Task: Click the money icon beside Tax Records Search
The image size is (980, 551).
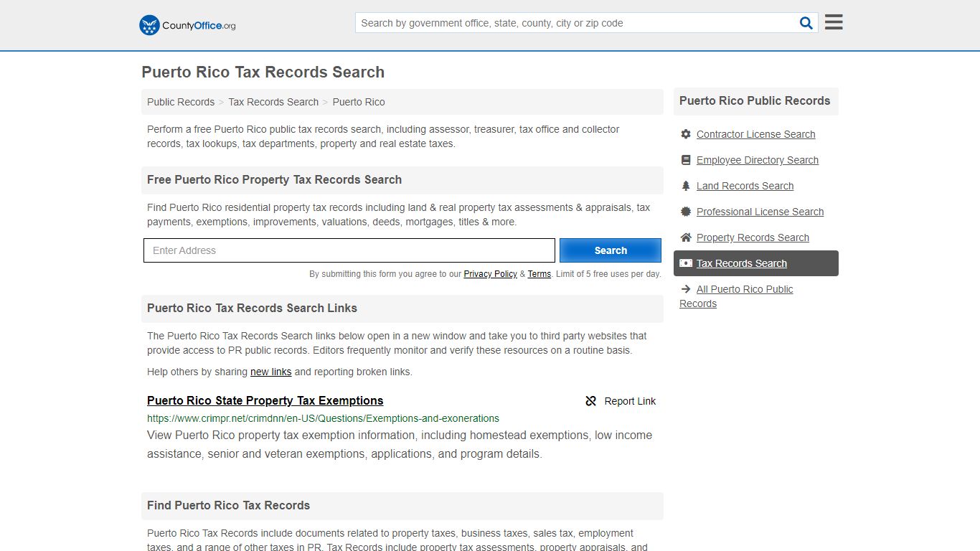Action: click(686, 263)
